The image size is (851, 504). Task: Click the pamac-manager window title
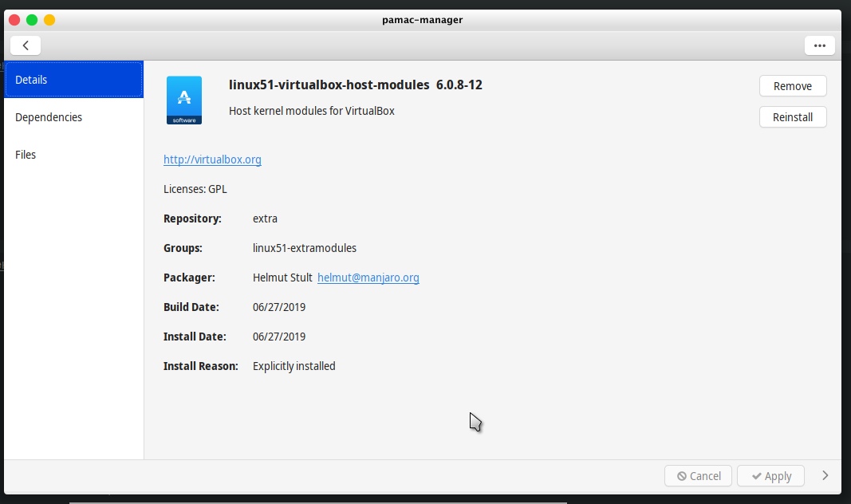422,20
